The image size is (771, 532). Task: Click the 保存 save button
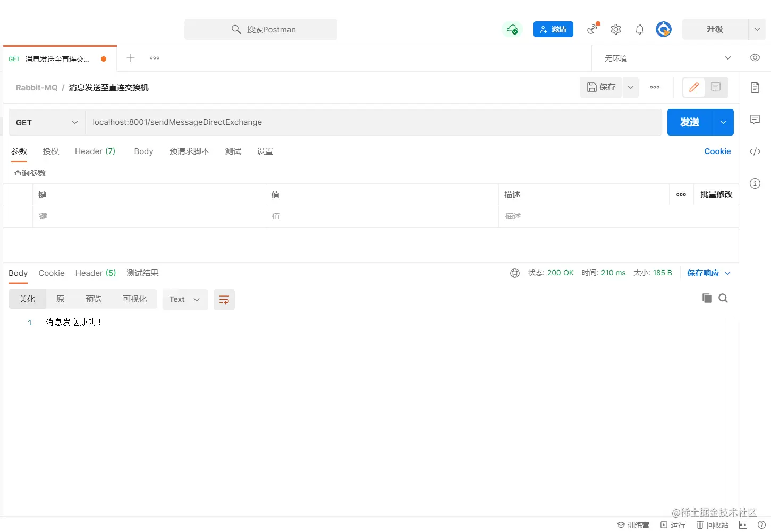point(601,87)
